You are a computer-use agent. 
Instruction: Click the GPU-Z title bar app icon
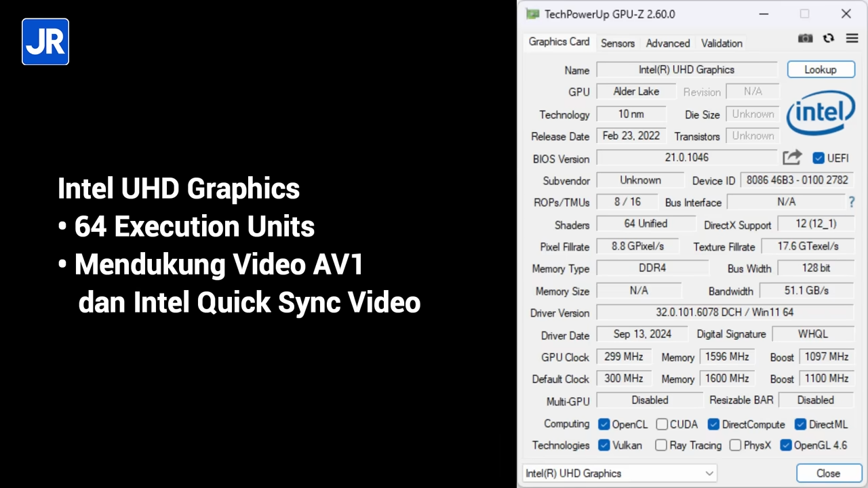[533, 14]
